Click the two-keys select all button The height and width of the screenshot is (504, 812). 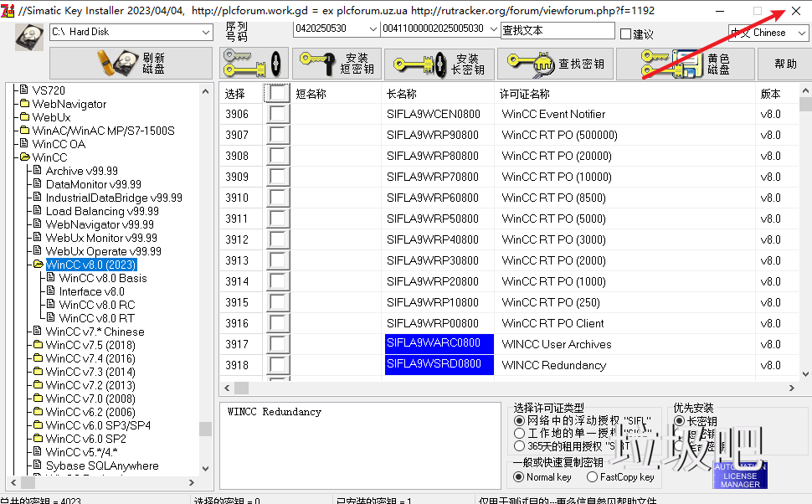[254, 64]
